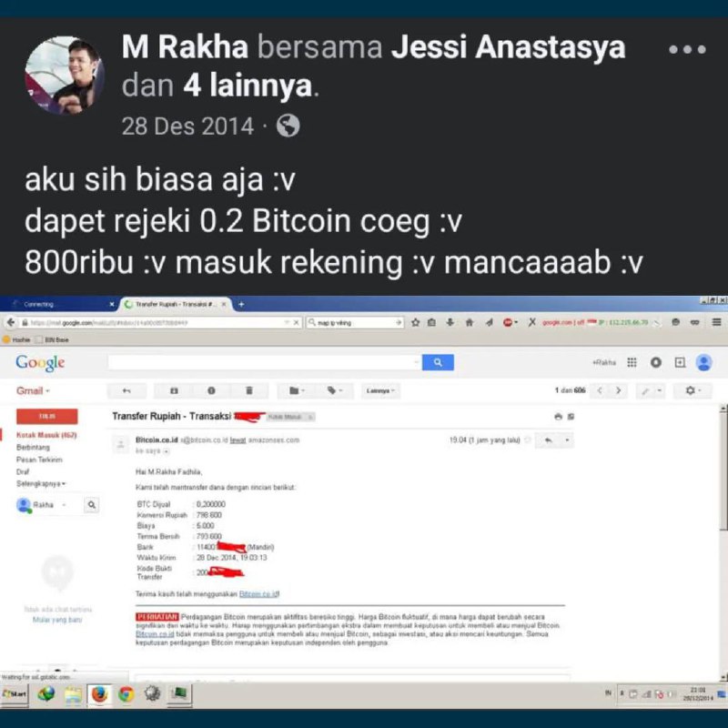Open the Kotak Masuk folder
This screenshot has height=728, width=728.
46,435
